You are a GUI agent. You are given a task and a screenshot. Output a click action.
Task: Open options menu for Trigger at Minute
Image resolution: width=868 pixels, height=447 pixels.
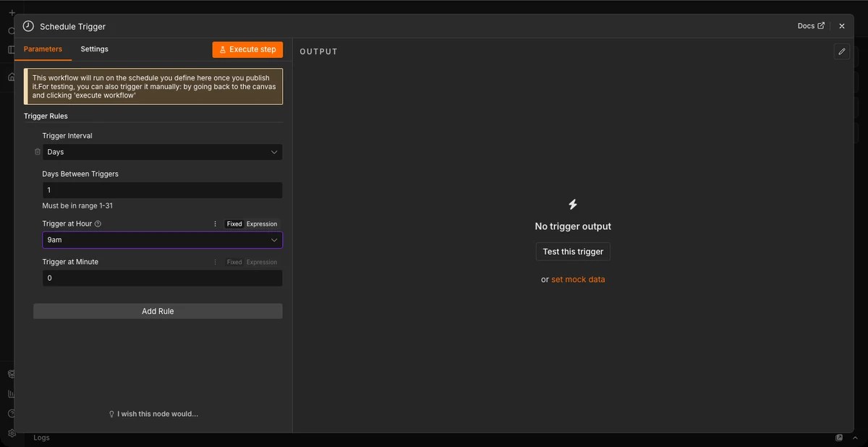click(215, 262)
